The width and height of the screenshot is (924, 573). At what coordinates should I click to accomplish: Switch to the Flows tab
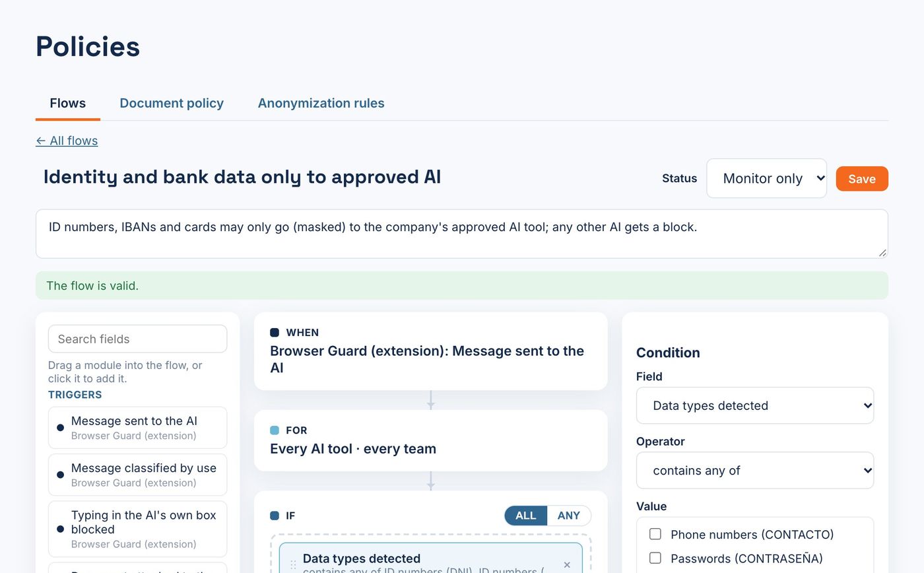tap(68, 103)
